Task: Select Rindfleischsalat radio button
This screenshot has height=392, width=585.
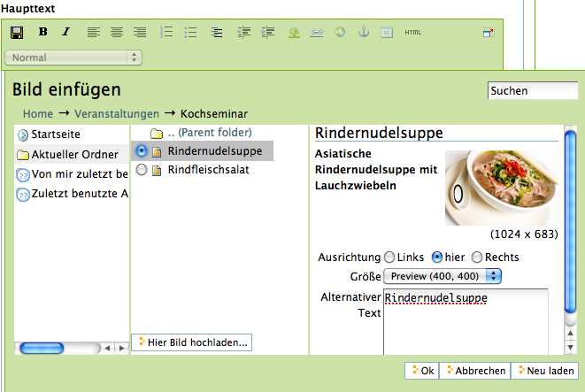Action: (x=142, y=170)
